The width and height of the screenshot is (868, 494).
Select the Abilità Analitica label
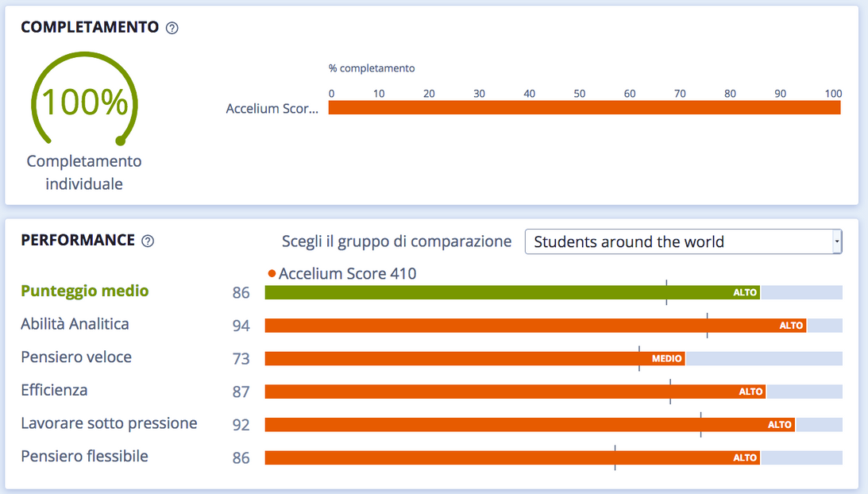75,324
